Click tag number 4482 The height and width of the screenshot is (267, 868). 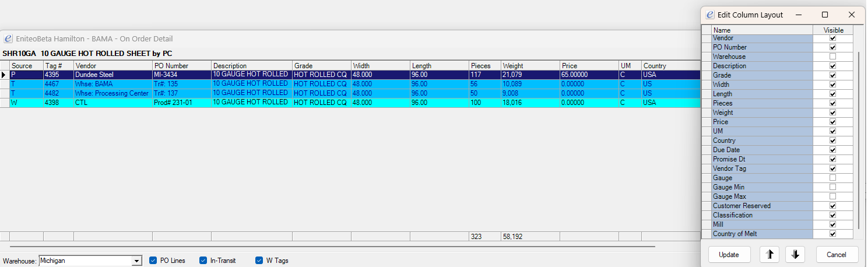click(x=58, y=93)
